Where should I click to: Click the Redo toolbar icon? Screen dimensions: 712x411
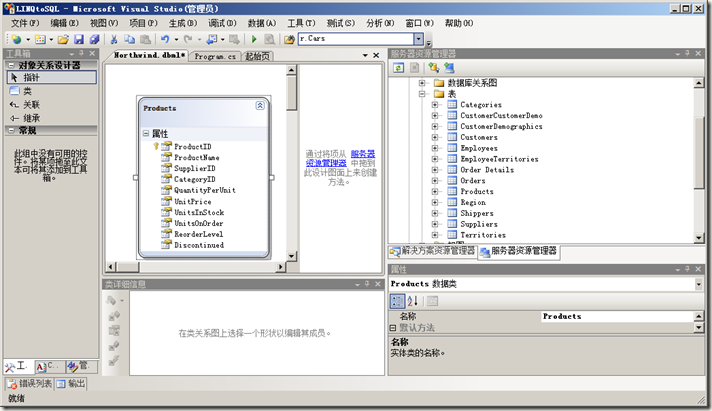188,40
